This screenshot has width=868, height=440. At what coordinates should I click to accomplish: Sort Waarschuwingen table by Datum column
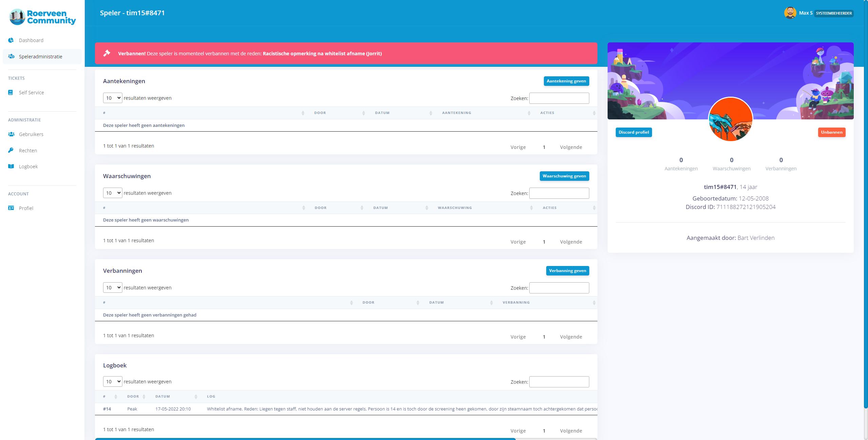pos(380,208)
